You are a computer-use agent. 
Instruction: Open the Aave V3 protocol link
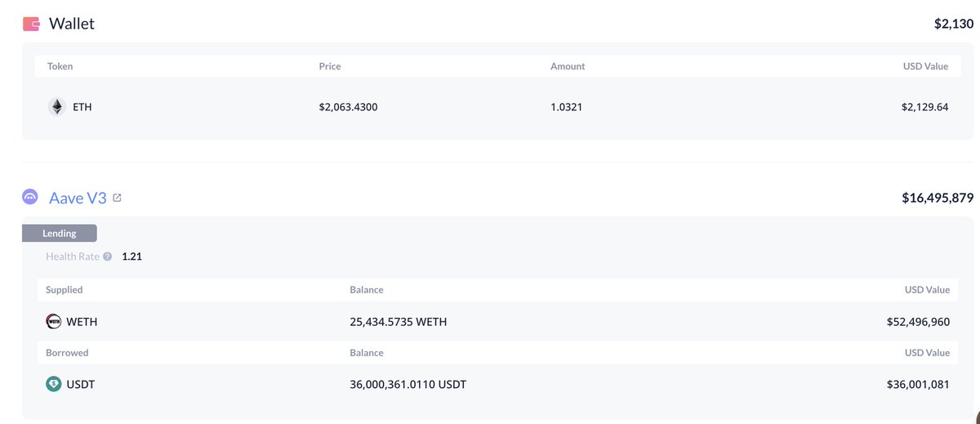78,198
